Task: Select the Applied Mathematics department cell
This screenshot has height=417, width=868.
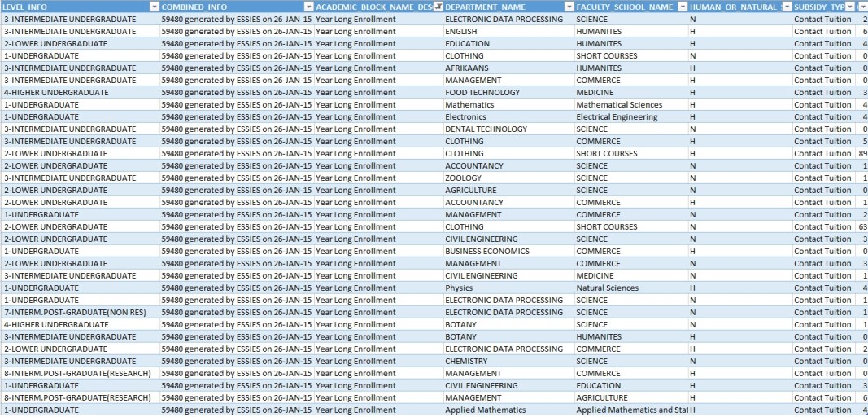Action: (508, 410)
